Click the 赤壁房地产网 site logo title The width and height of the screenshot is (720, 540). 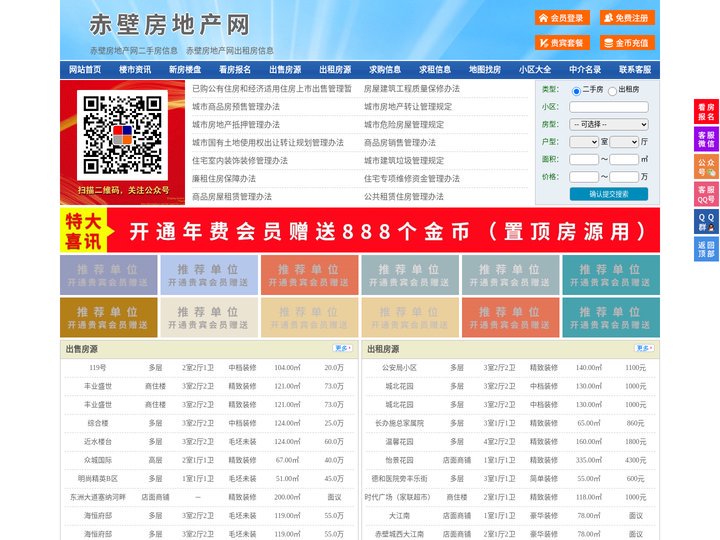[x=169, y=25]
